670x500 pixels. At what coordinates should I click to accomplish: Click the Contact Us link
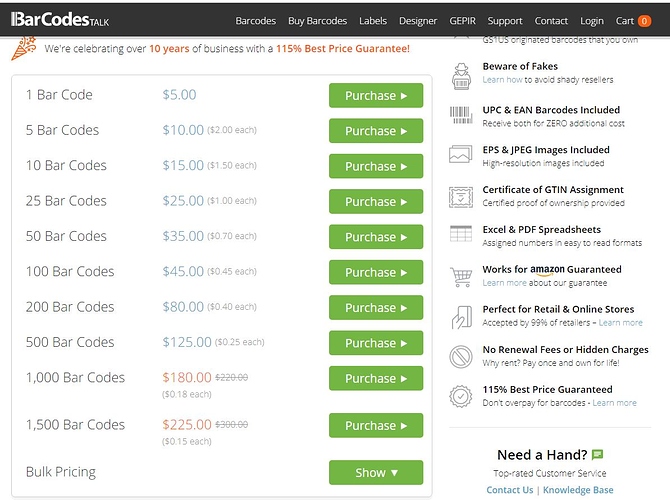pos(509,490)
